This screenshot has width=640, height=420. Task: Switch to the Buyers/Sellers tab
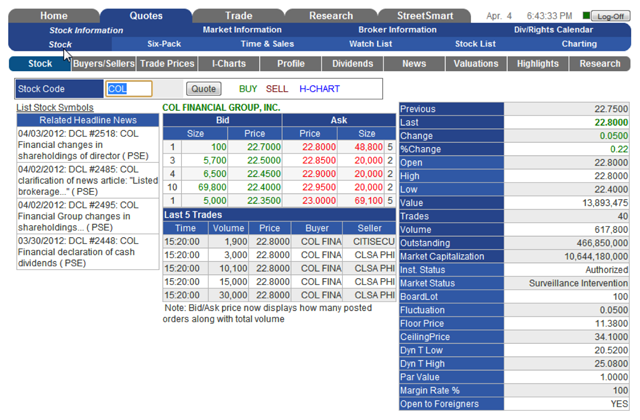point(104,63)
